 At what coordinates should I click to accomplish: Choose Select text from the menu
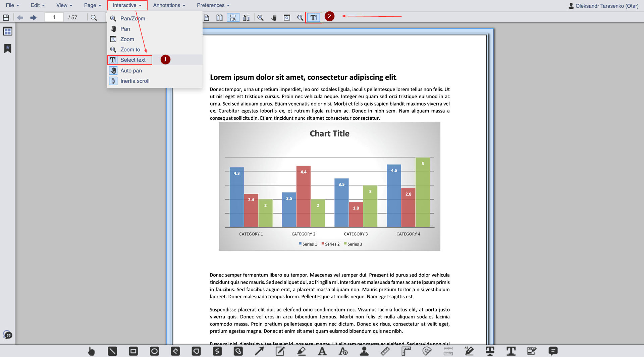point(133,60)
